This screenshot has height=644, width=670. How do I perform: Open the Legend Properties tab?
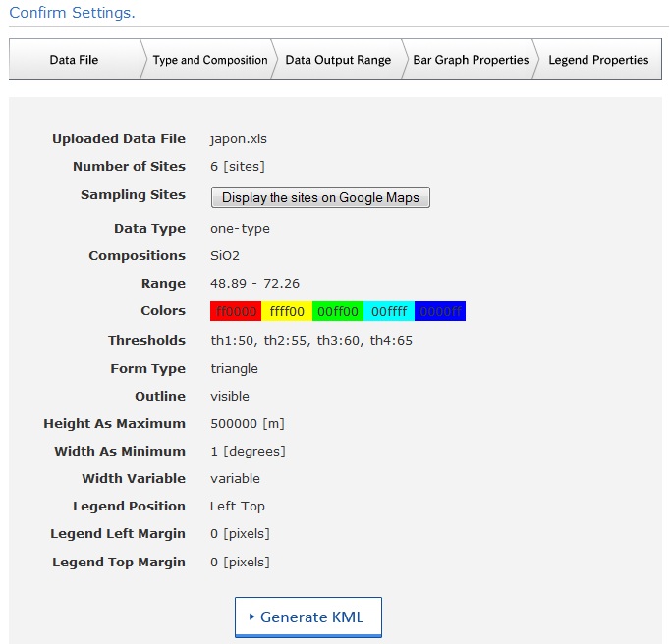pos(598,60)
